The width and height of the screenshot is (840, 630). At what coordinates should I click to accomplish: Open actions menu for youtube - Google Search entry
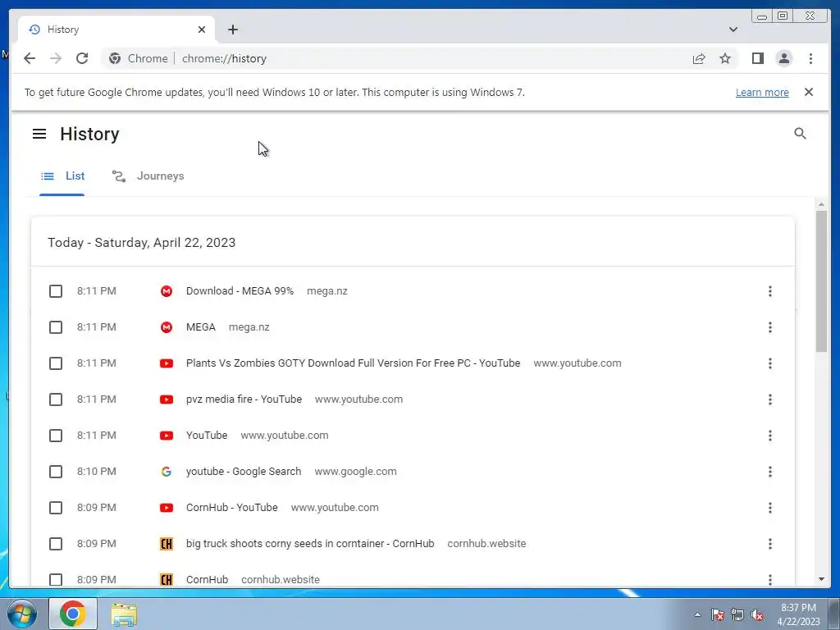769,472
